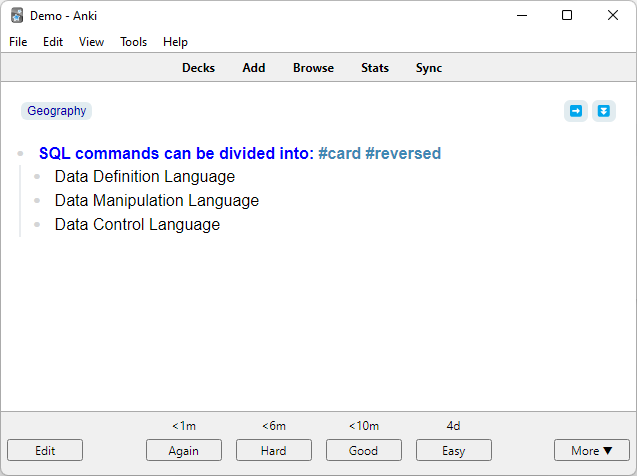Rate the card as Good

pos(364,451)
